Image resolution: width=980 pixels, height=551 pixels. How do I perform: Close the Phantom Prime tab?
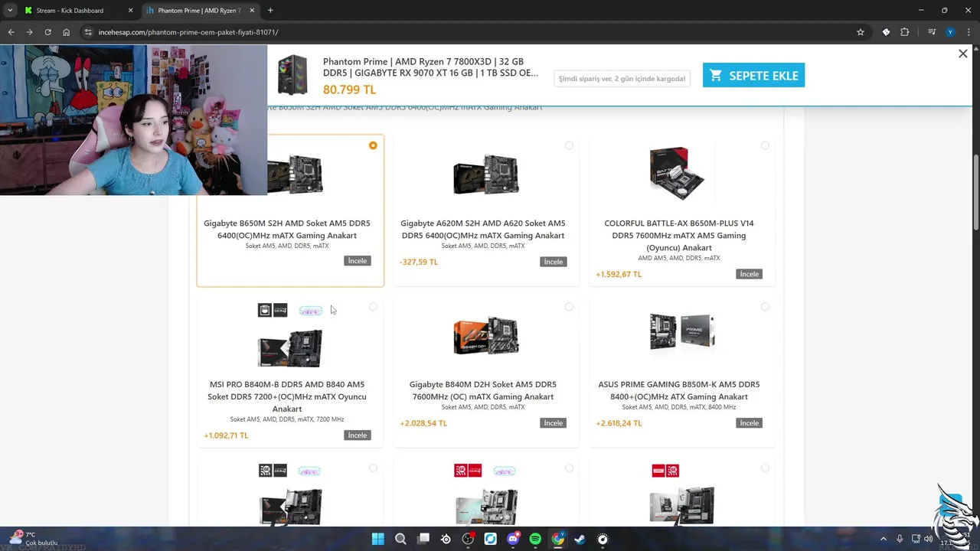pyautogui.click(x=252, y=11)
